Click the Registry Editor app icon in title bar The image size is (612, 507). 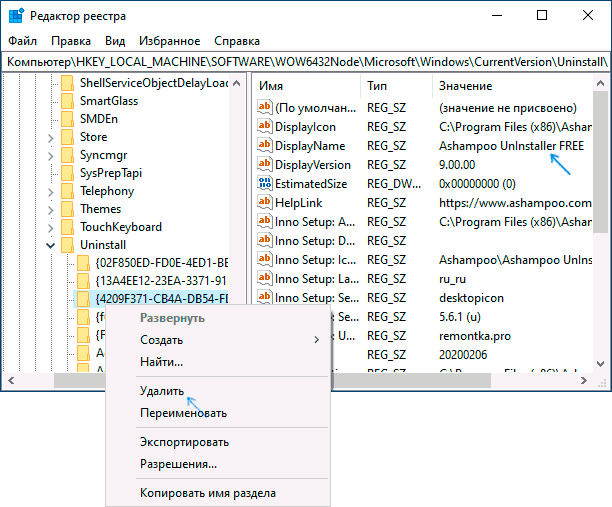coord(16,16)
